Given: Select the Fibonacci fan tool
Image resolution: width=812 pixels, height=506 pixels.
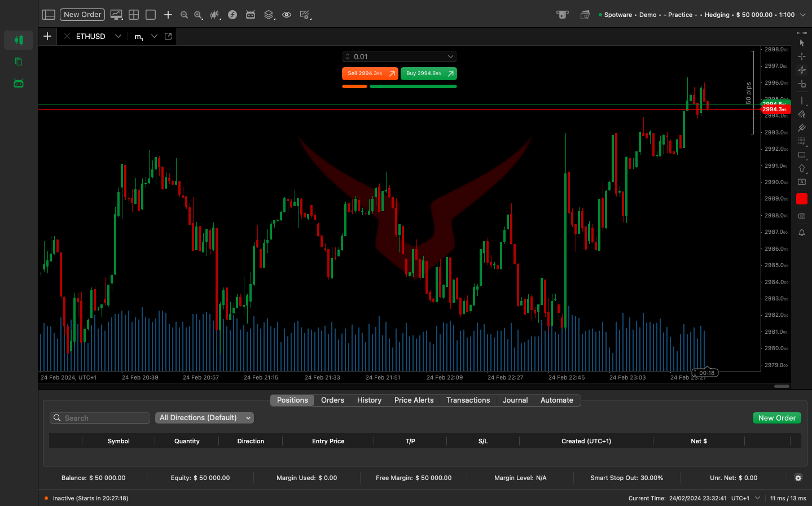Looking at the screenshot, I should pos(802,114).
